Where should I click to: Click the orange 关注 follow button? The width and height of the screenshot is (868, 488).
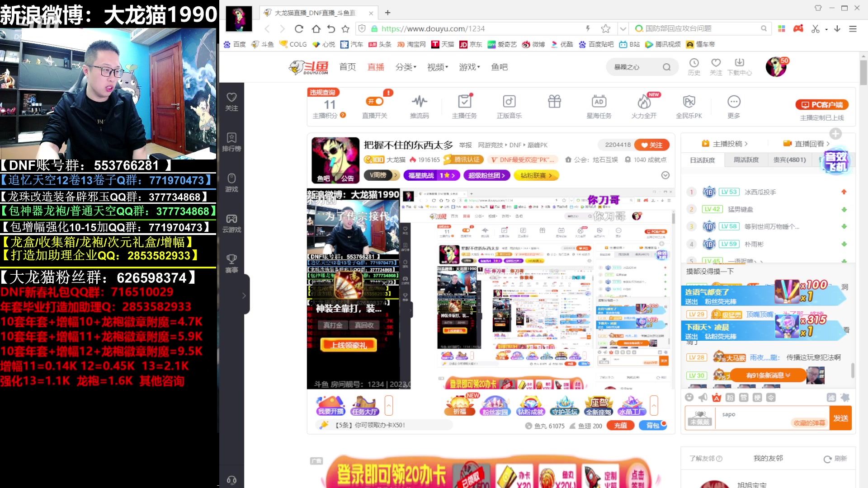click(x=651, y=145)
